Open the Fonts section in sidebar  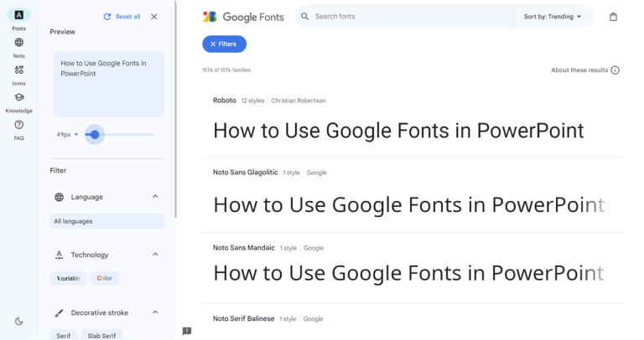click(19, 16)
